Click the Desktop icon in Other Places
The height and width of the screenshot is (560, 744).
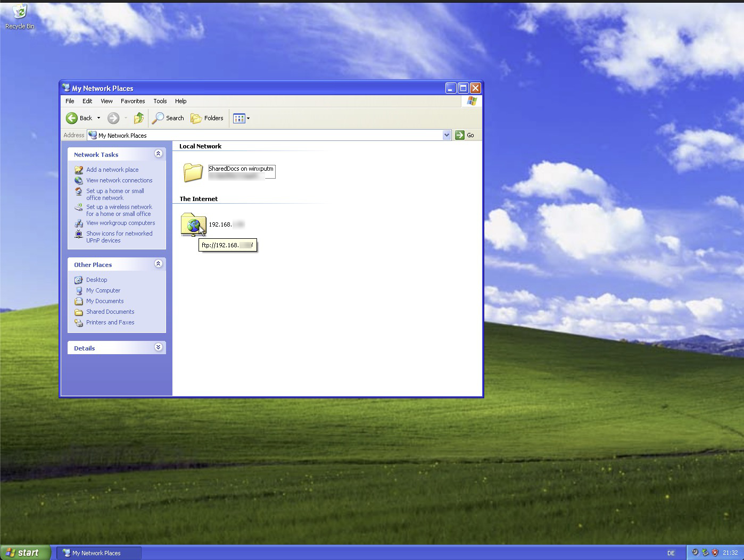coord(79,280)
